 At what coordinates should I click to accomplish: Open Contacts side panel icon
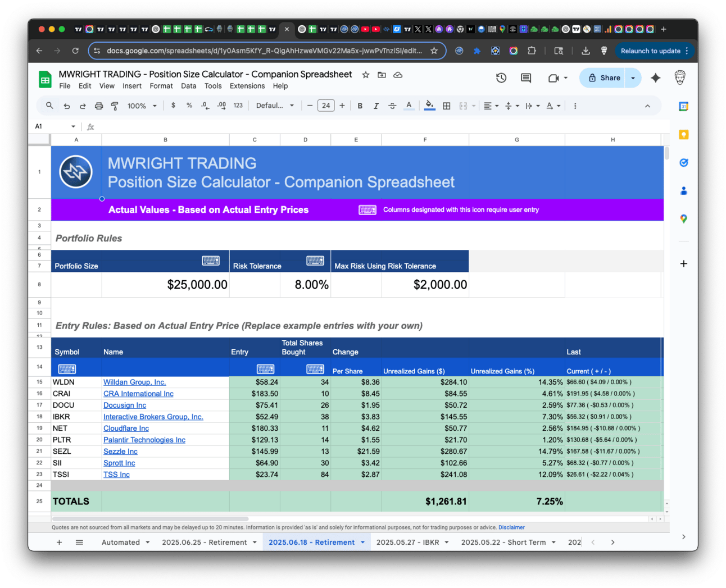coord(683,190)
